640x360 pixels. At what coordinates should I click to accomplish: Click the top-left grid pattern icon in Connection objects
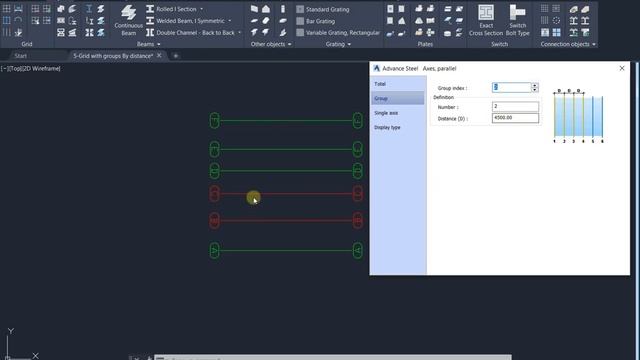tap(544, 9)
